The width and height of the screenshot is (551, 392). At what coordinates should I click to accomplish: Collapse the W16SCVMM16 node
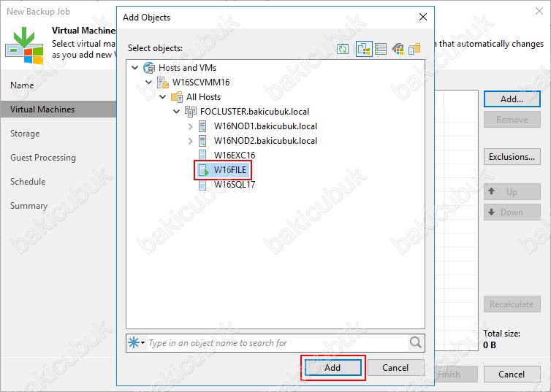click(x=148, y=82)
